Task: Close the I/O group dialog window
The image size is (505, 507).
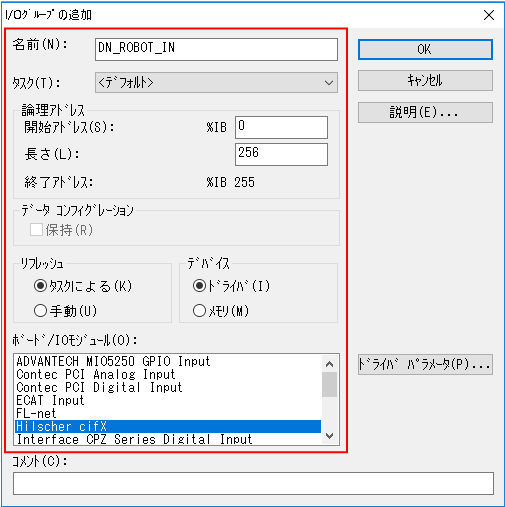Action: (x=489, y=15)
